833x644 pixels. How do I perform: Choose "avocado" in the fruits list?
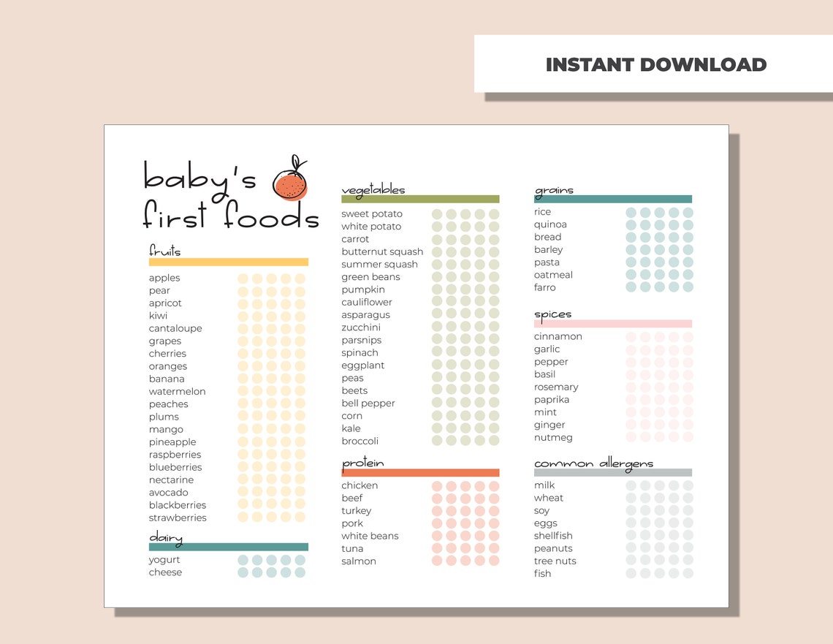[x=168, y=493]
